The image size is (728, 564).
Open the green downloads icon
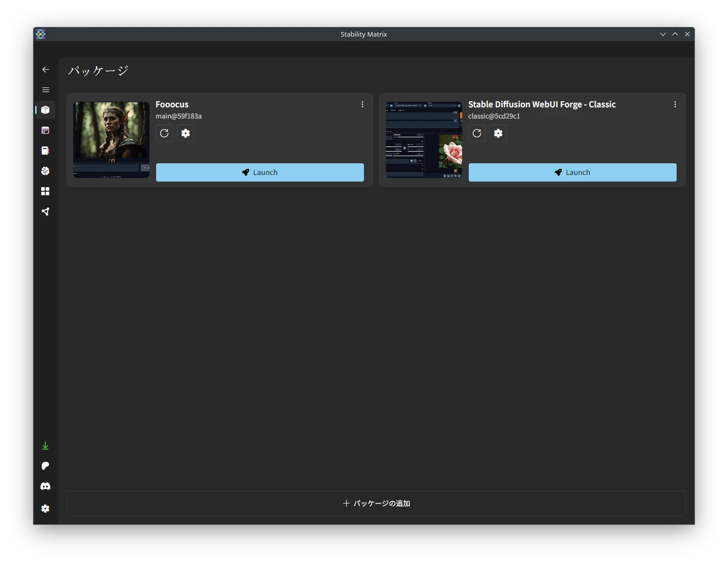click(45, 446)
